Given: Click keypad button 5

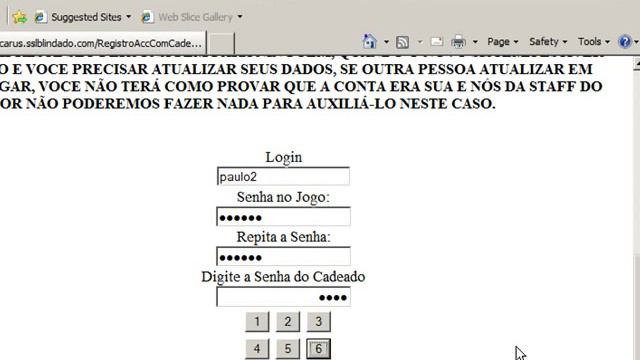Looking at the screenshot, I should [x=288, y=349].
